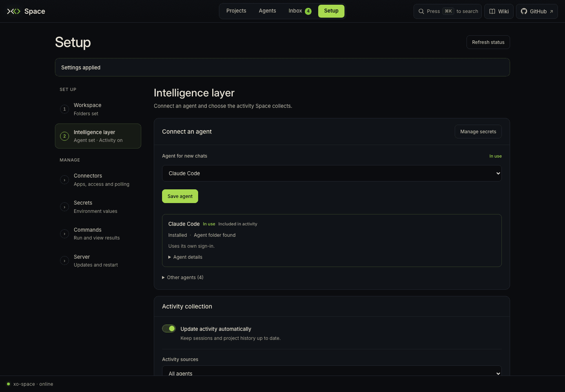Click the Manage secrets button
The height and width of the screenshot is (392, 565).
click(478, 132)
